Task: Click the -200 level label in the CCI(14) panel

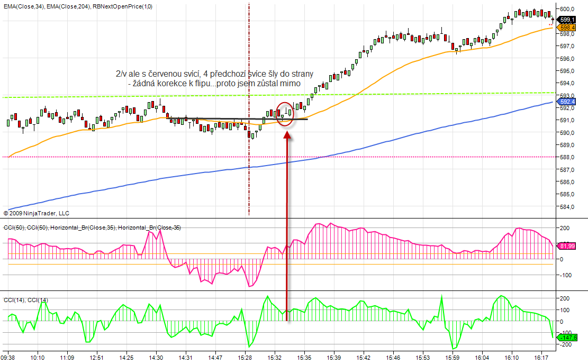Action: coord(566,344)
